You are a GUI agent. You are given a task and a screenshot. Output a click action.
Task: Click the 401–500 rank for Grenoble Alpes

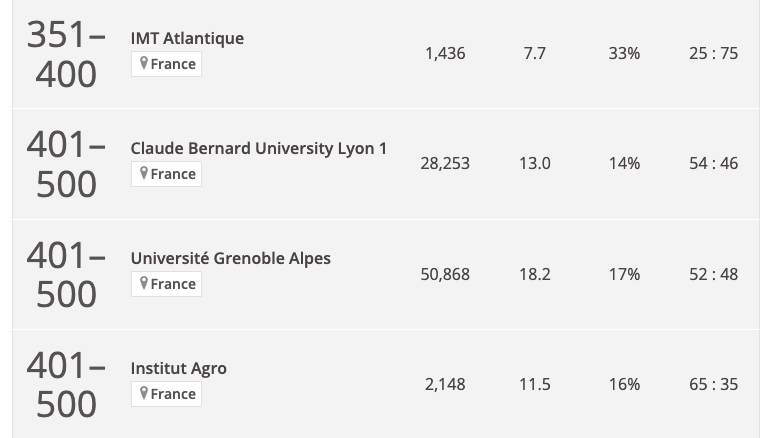tap(66, 274)
